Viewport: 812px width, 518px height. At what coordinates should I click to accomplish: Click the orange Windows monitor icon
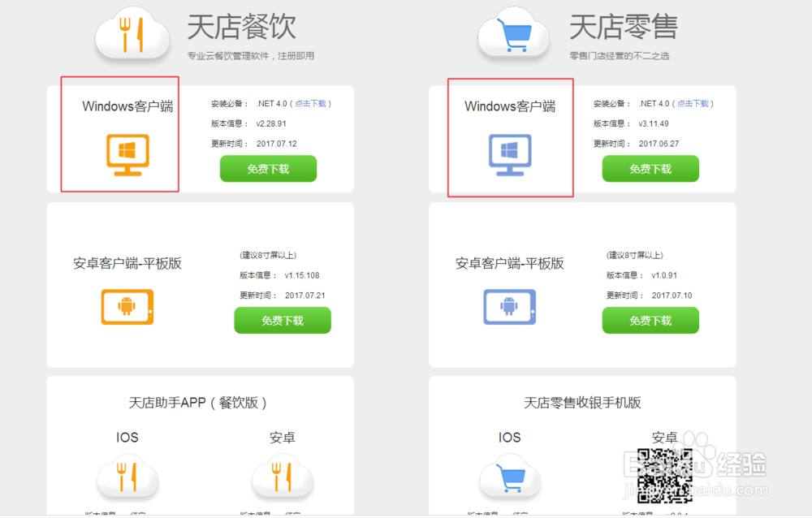(127, 155)
